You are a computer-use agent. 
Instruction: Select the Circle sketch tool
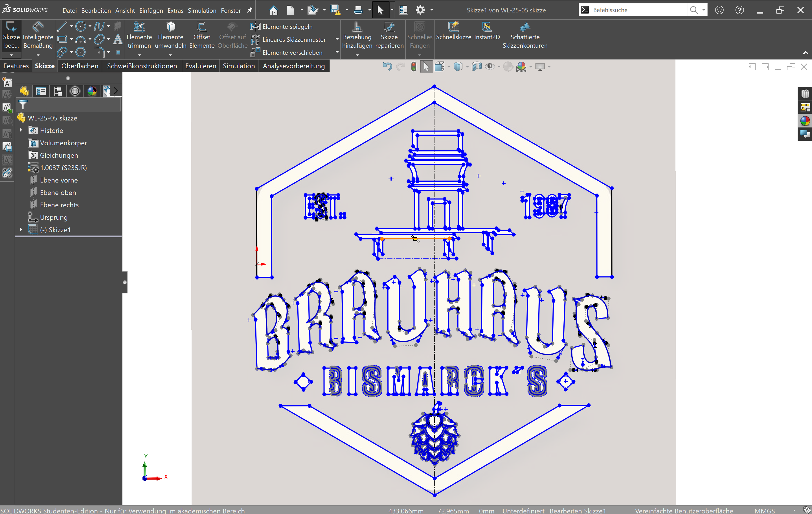pyautogui.click(x=81, y=26)
